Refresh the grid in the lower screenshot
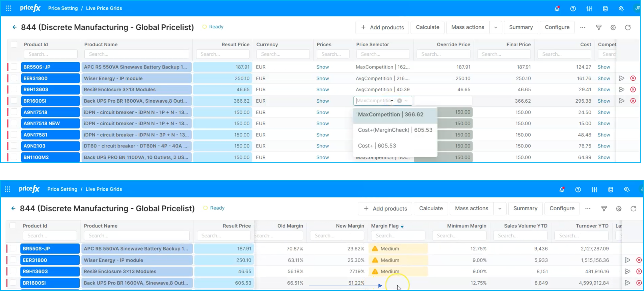 click(634, 209)
